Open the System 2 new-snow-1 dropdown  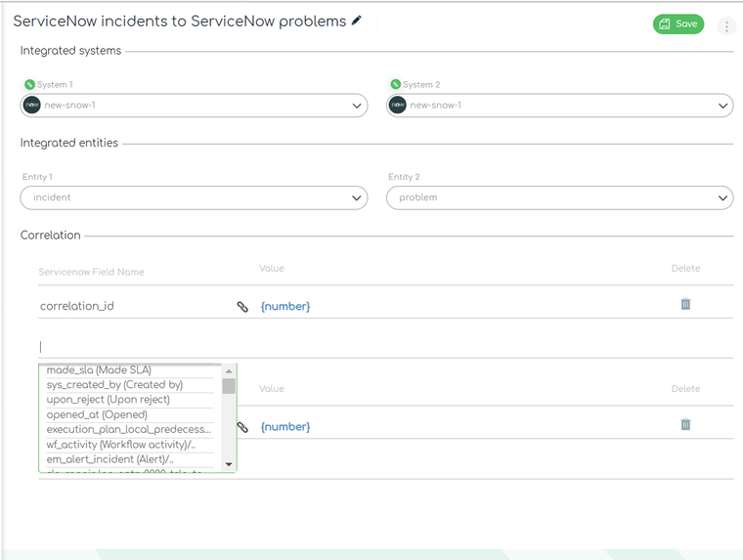point(559,106)
